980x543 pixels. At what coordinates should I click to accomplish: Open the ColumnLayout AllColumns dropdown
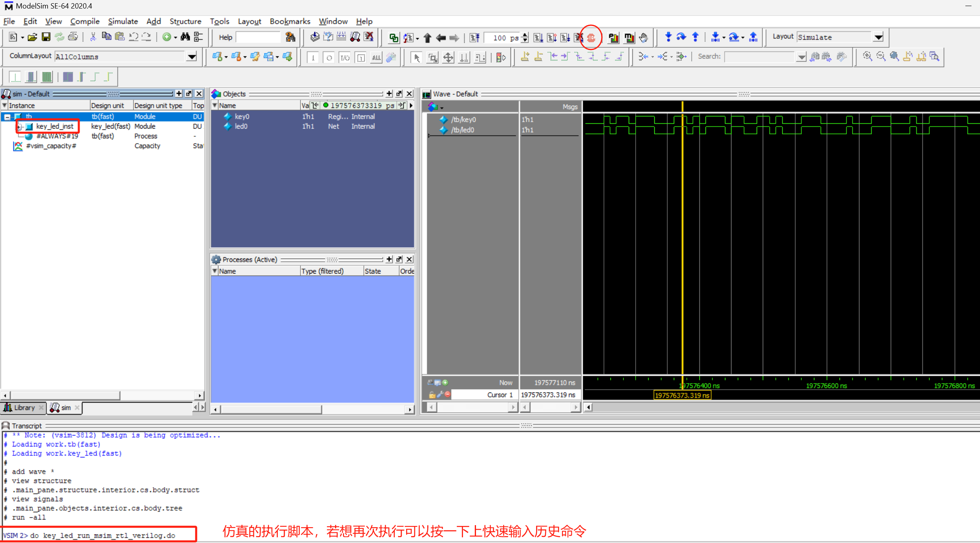(x=191, y=56)
